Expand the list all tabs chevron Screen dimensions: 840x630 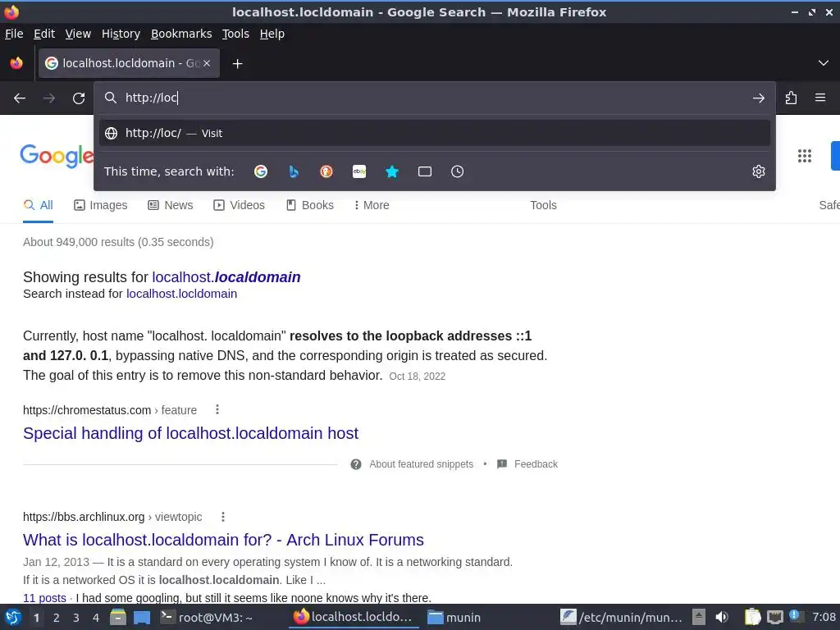[x=824, y=63]
